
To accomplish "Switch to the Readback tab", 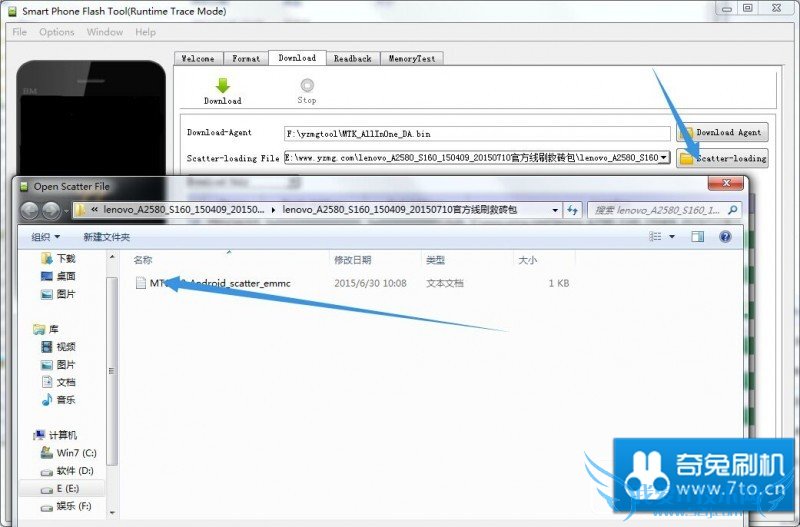I will click(353, 59).
